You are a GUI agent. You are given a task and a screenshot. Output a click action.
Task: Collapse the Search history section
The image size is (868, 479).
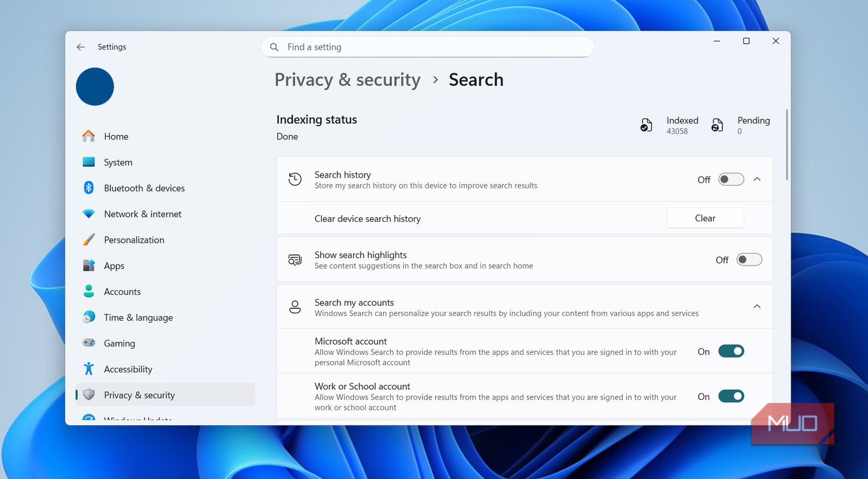pos(758,179)
